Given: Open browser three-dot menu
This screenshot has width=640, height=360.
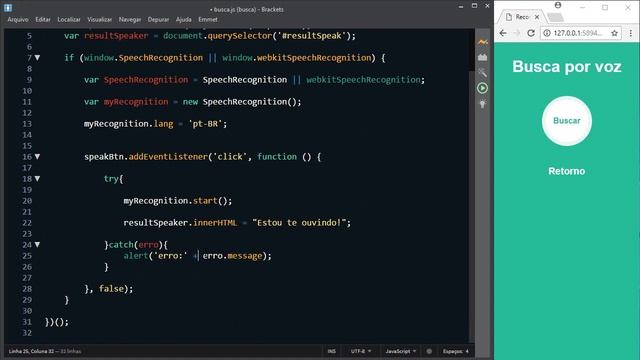Looking at the screenshot, I should (631, 33).
